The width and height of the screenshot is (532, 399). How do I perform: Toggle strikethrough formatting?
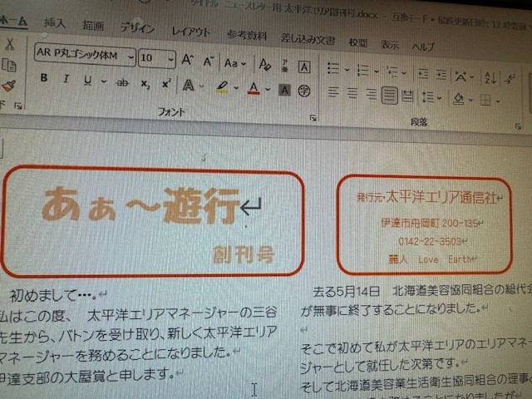click(x=122, y=82)
